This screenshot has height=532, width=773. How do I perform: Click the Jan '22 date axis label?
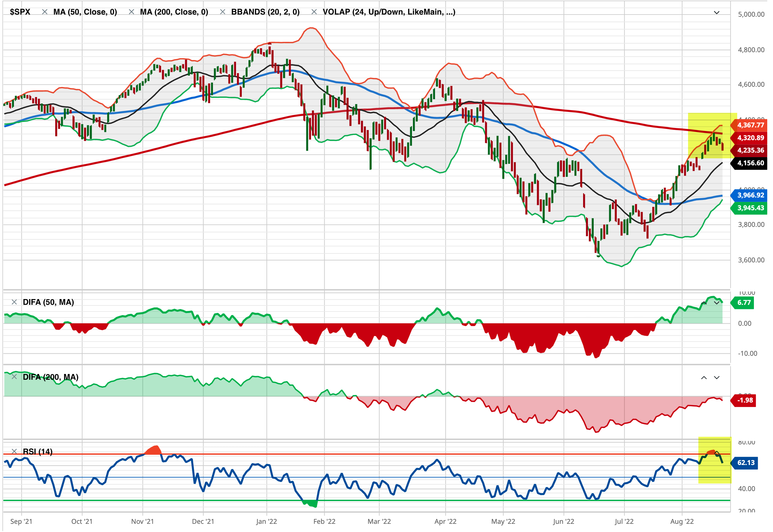(266, 522)
